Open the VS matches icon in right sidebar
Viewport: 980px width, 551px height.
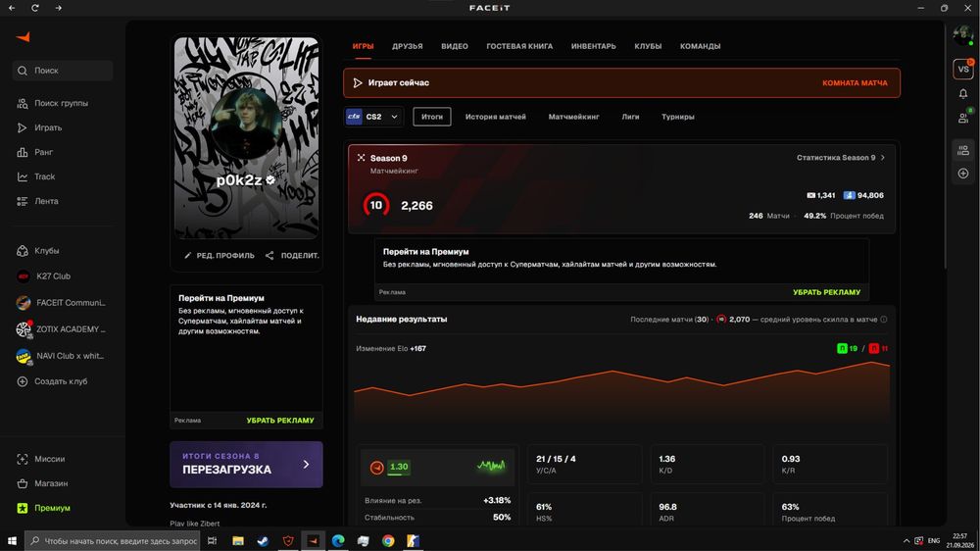[x=963, y=69]
